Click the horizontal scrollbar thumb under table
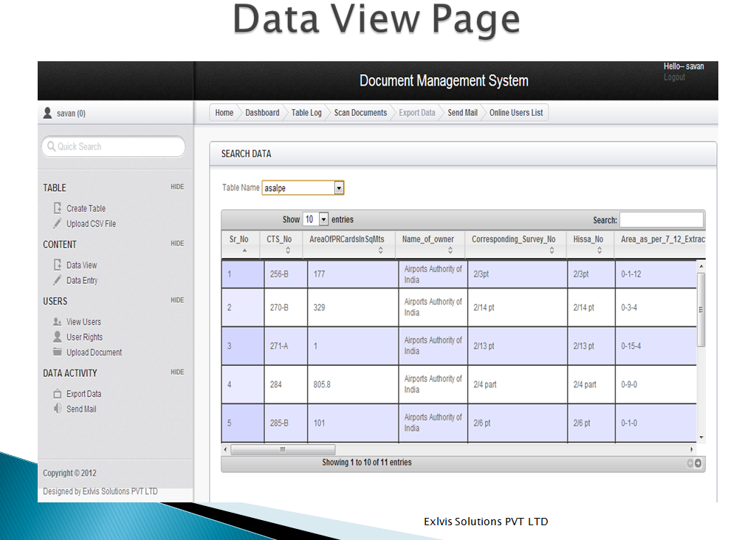This screenshot has height=540, width=756. [283, 449]
